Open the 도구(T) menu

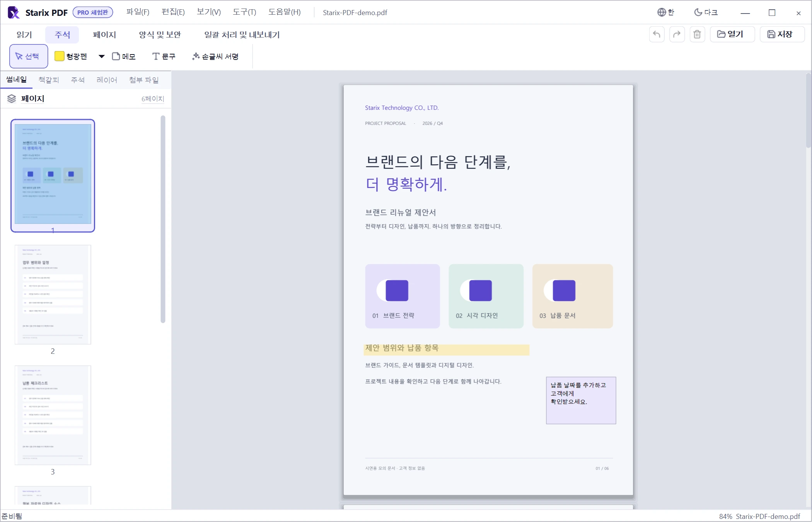[244, 12]
